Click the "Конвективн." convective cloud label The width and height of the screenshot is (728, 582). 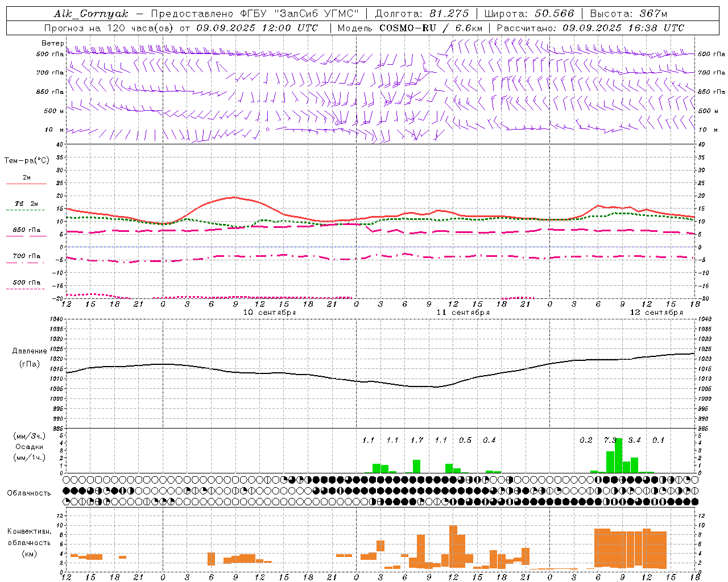(30, 531)
